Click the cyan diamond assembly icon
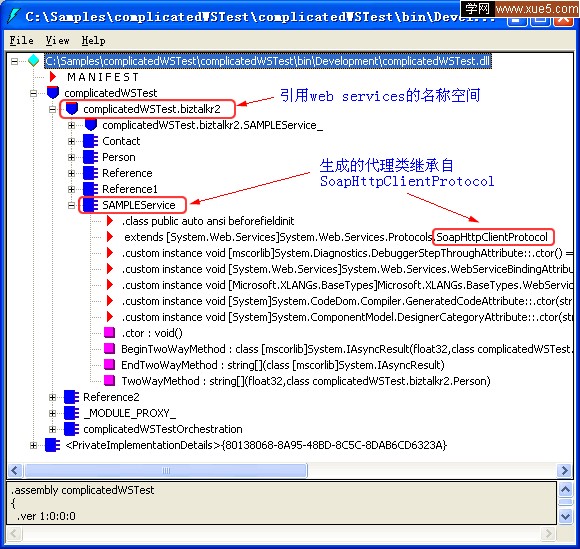The image size is (580, 549). (x=34, y=61)
